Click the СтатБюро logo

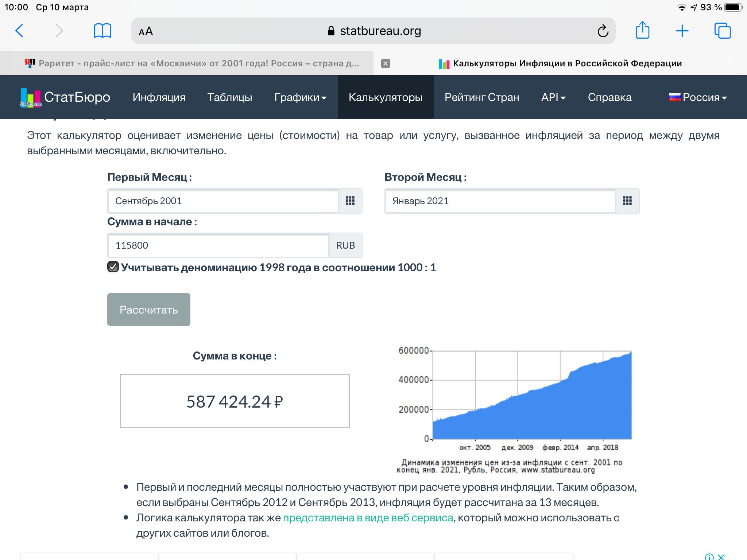65,97
